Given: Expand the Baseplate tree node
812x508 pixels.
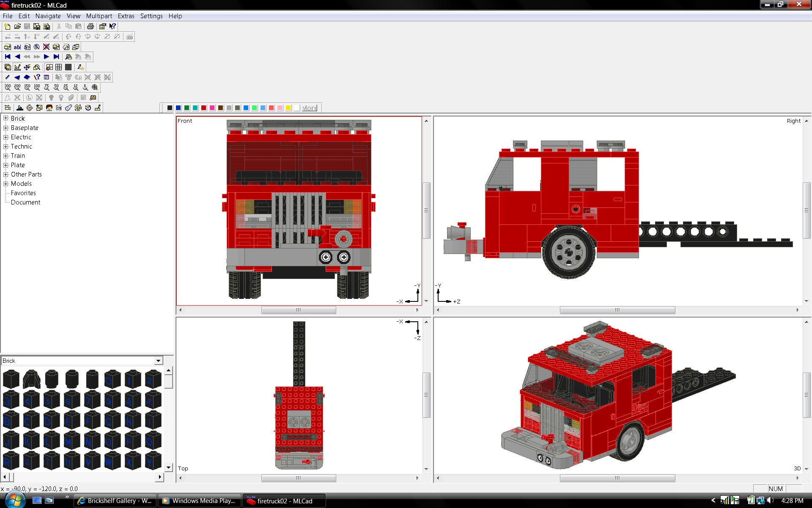Looking at the screenshot, I should click(x=6, y=128).
